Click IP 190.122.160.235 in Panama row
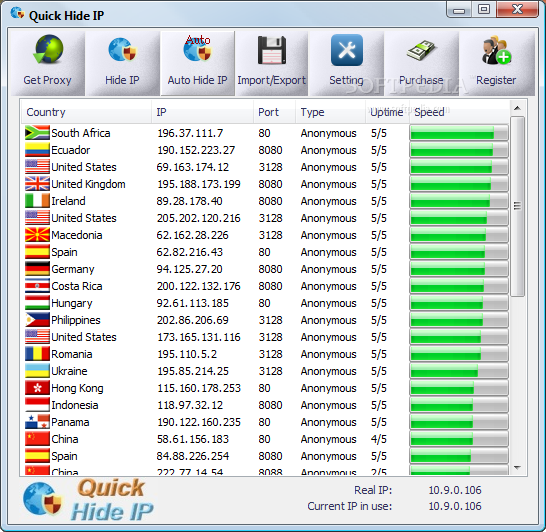The width and height of the screenshot is (546, 532). 198,422
